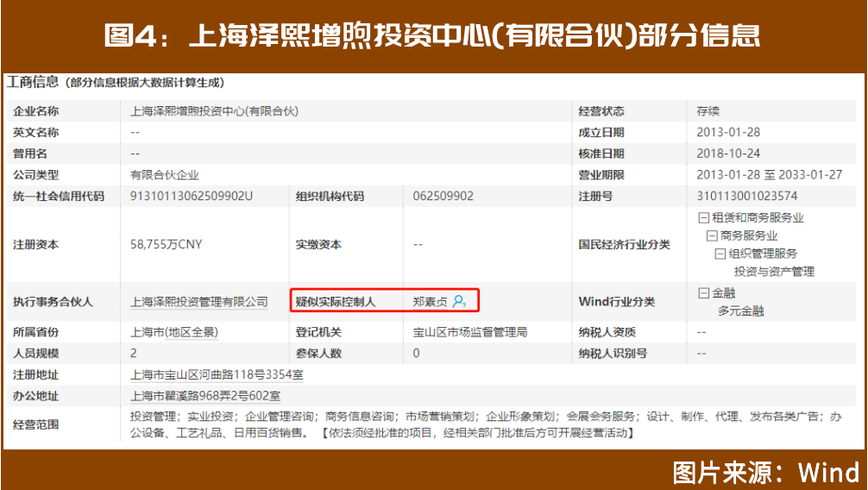
Task: Open the 郑素贞 controller link
Action: 431,302
